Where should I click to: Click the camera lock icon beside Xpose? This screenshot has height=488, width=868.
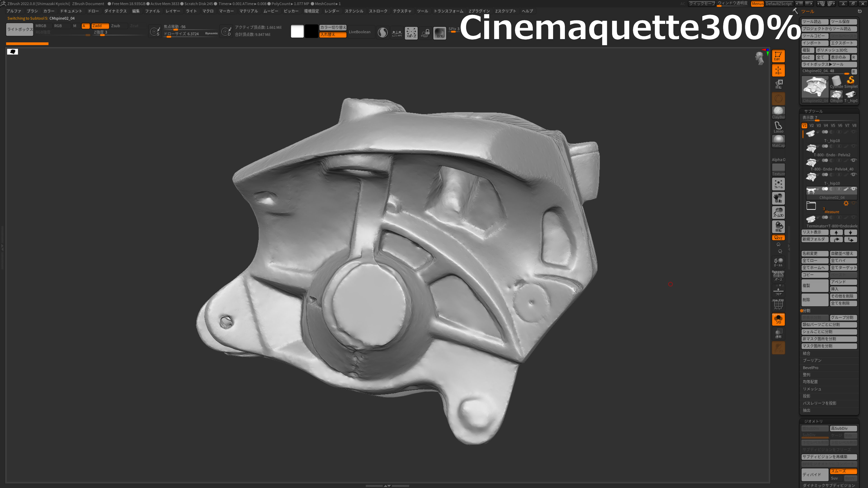tap(425, 33)
